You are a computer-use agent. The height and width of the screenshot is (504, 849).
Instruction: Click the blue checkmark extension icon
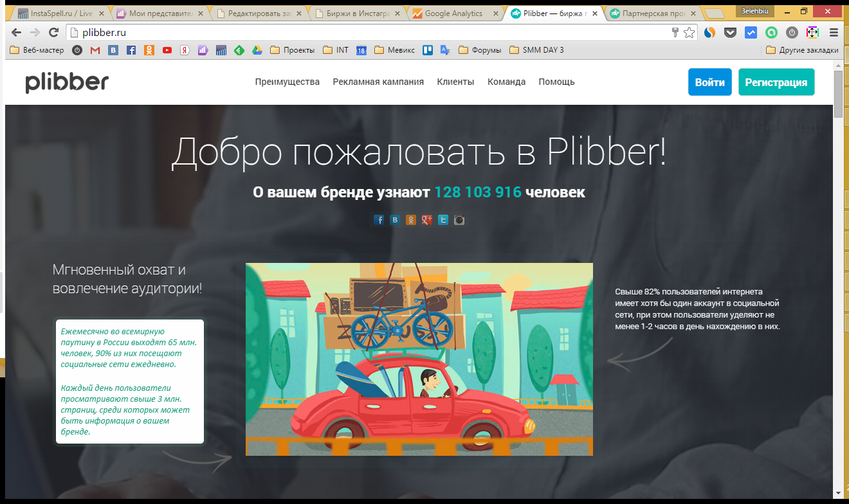pyautogui.click(x=751, y=32)
